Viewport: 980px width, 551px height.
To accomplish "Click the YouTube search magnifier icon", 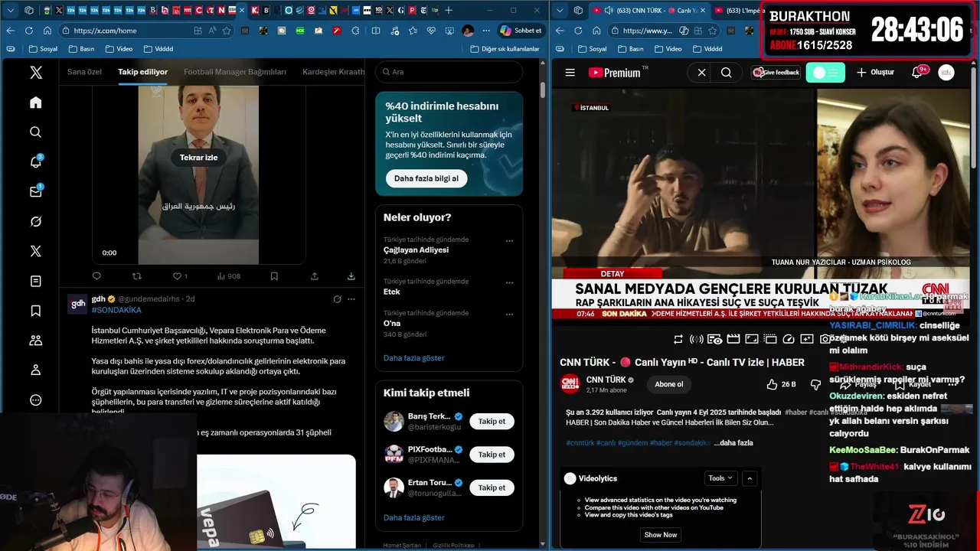I will pos(727,73).
